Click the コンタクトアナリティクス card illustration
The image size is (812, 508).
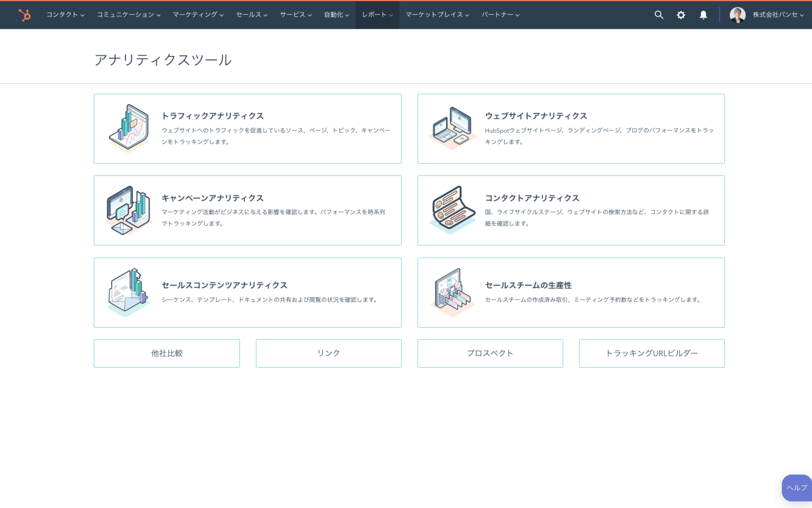(452, 210)
